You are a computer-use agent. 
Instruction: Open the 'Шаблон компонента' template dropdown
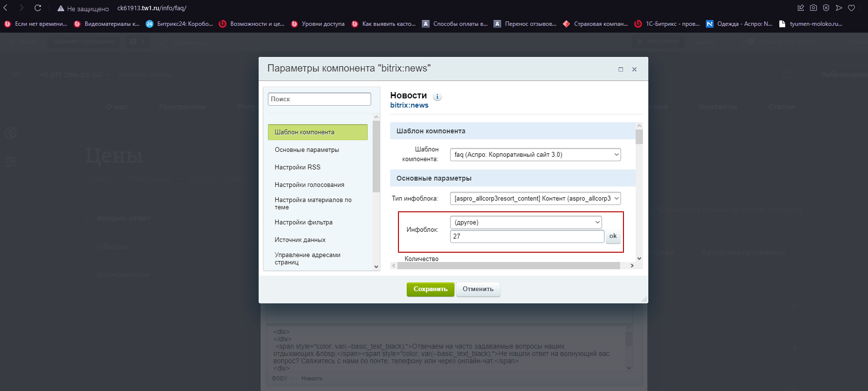point(535,155)
